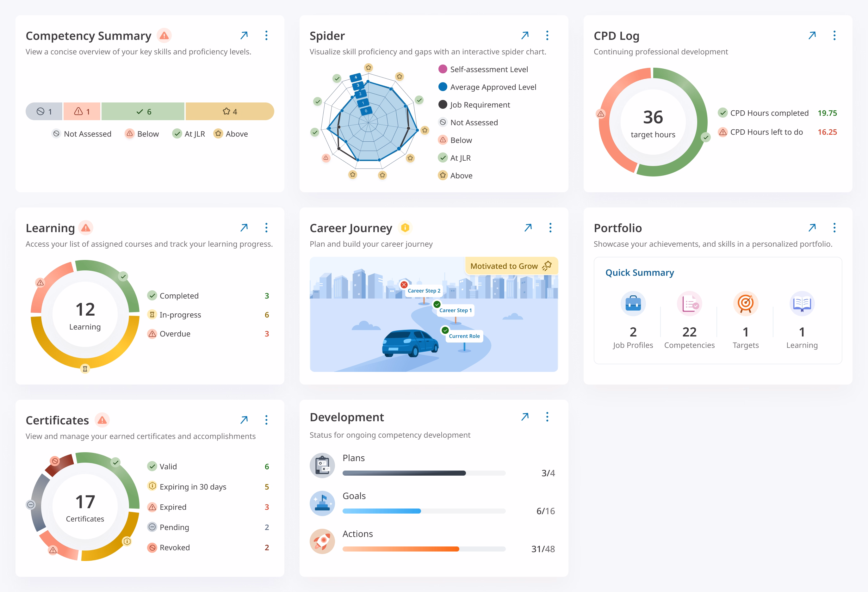The image size is (868, 592).
Task: Open Development expand arrow
Action: tap(525, 417)
